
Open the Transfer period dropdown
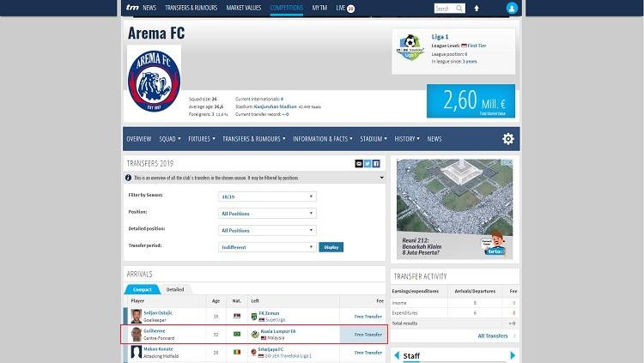tap(267, 247)
